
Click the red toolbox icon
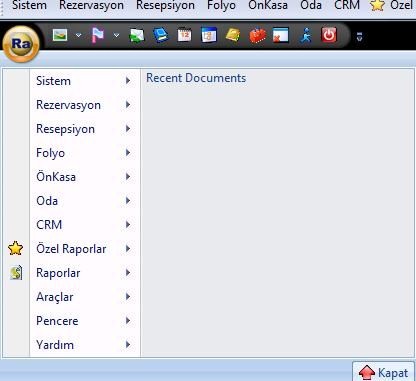pos(257,35)
